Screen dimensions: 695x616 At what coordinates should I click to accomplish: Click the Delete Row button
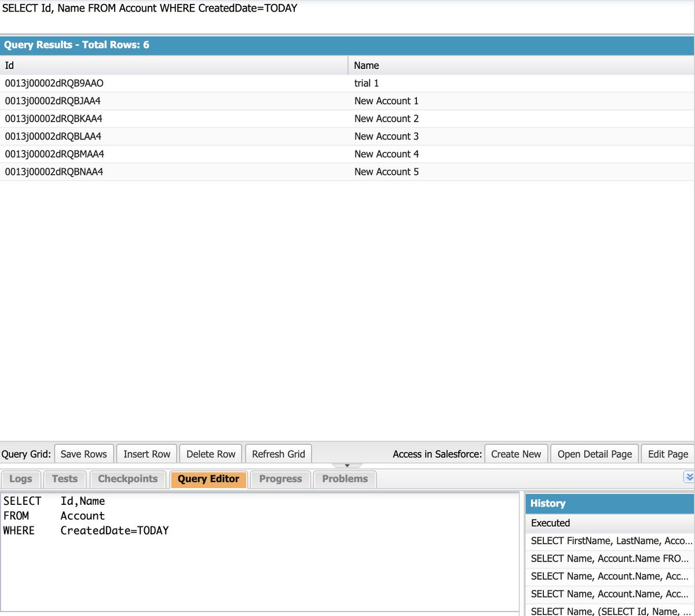(211, 454)
